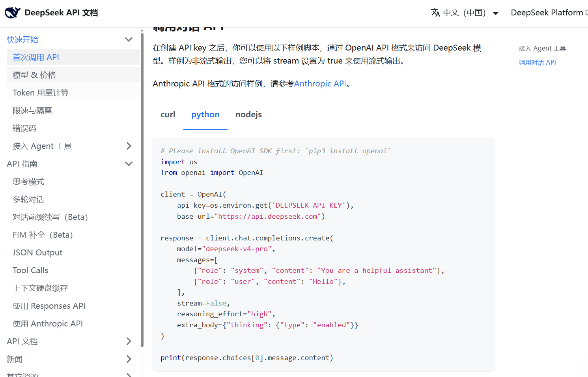Screen dimensions: 588x377
Task: Select JSON Output in the sidebar
Action: [x=73, y=253]
